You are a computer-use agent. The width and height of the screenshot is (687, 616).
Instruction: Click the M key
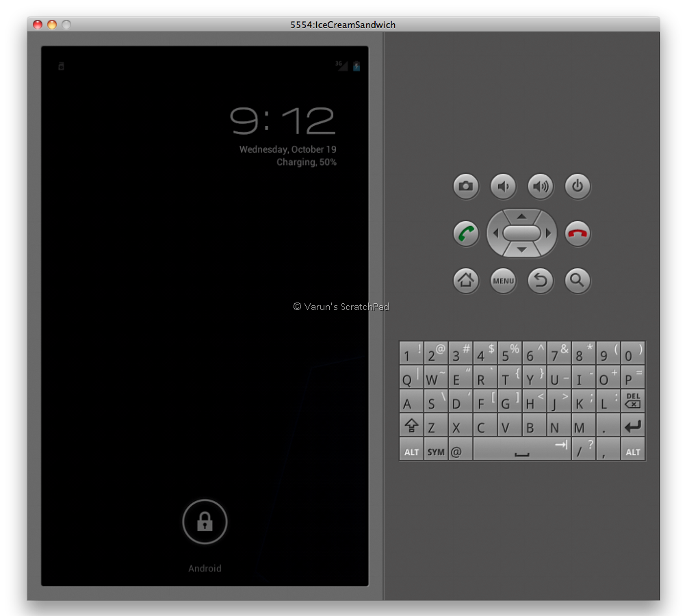pos(584,425)
